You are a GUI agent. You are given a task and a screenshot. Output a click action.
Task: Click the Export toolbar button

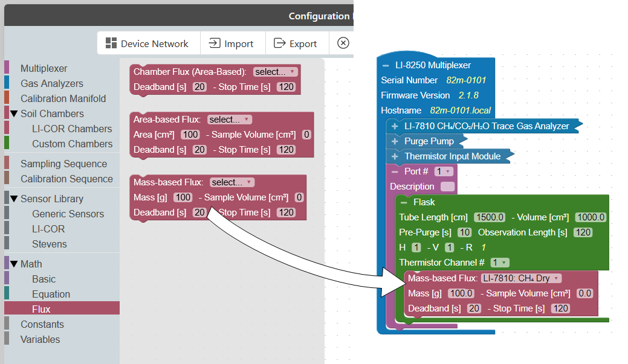coord(295,43)
